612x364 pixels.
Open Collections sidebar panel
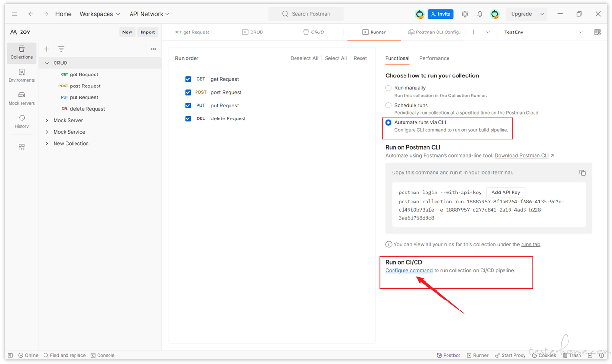point(22,53)
